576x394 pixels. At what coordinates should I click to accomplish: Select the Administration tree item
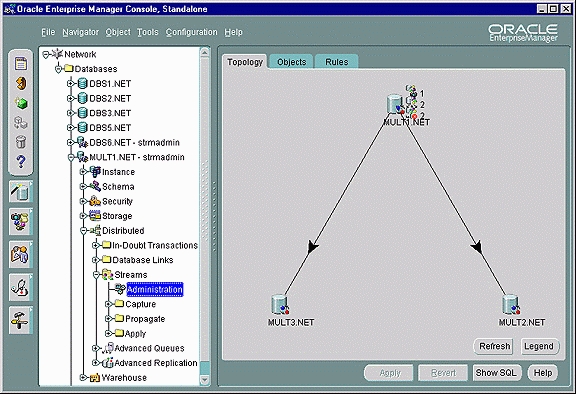[155, 289]
